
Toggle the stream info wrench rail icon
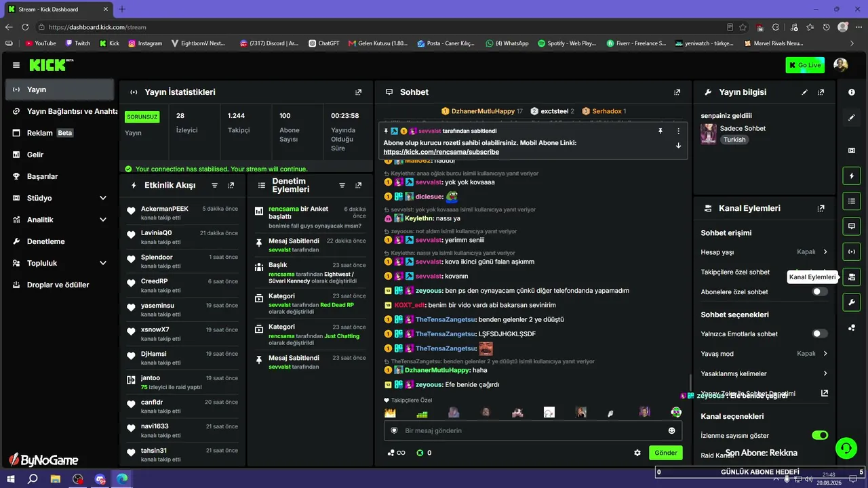[852, 302]
